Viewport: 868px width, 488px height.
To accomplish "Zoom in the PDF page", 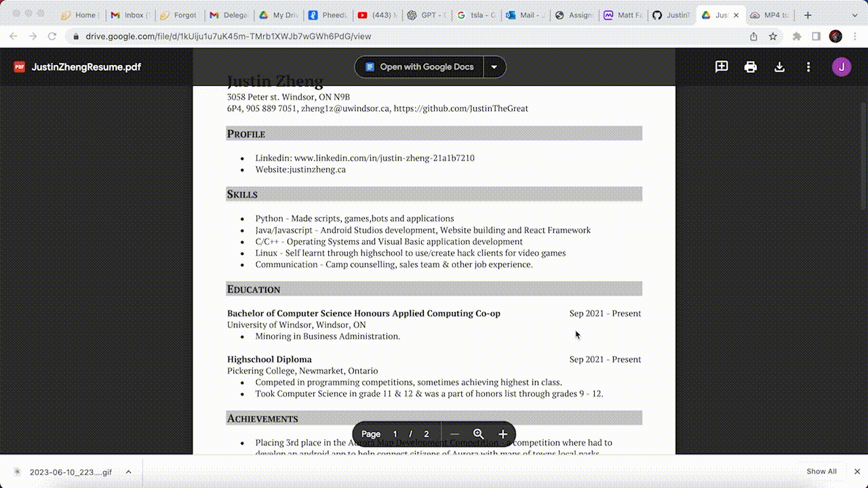I will 502,434.
